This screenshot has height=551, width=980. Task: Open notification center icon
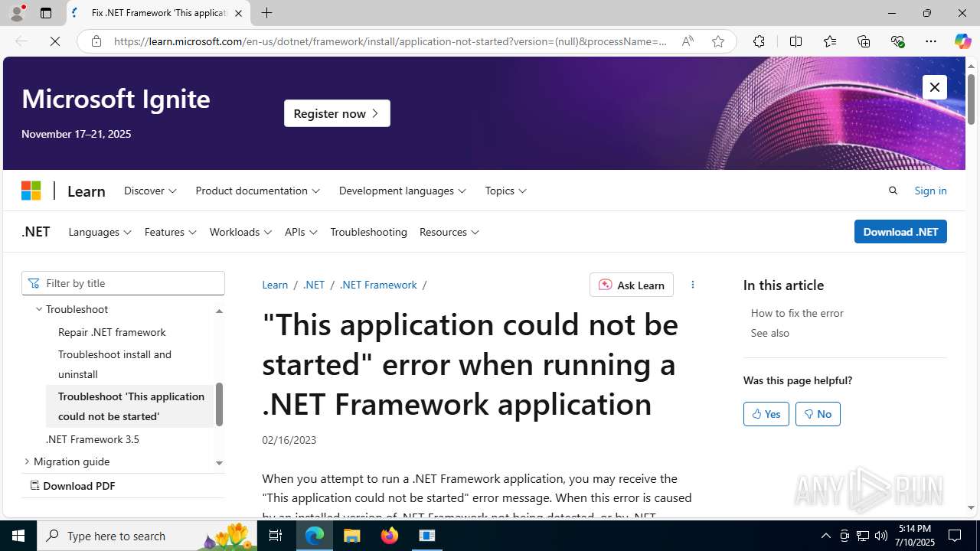point(955,536)
